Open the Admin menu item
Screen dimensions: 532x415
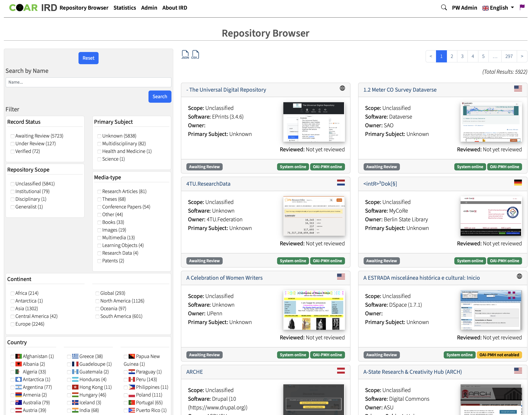click(x=149, y=8)
